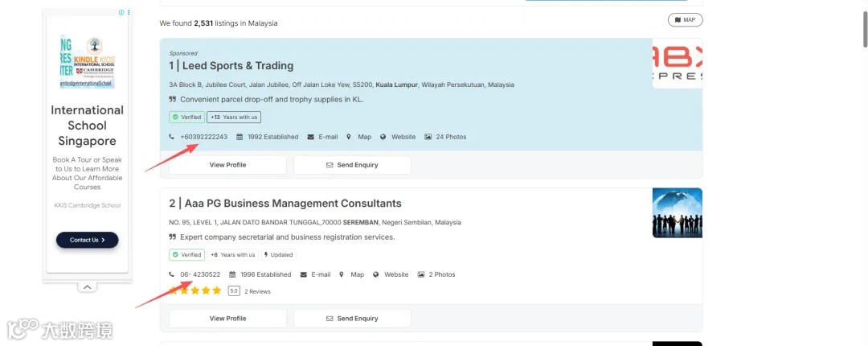The width and height of the screenshot is (868, 346).
Task: Click quote icon before Expert company text
Action: (172, 237)
